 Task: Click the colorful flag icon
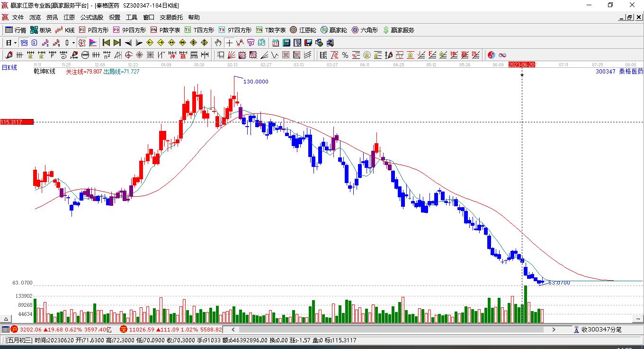(93, 43)
